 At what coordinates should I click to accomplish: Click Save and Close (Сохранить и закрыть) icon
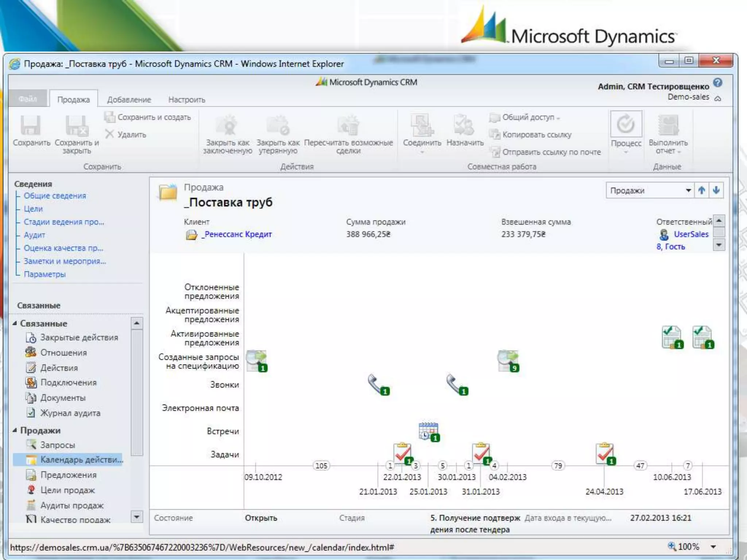[x=77, y=126]
